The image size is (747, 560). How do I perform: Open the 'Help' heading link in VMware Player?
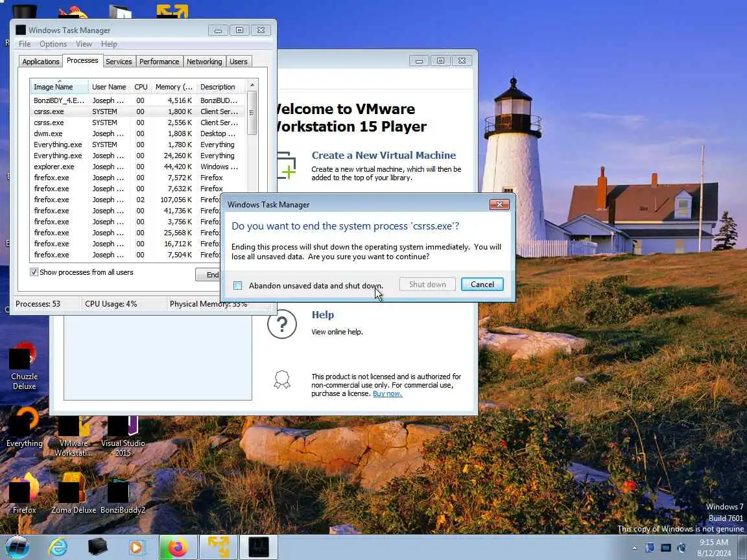pos(322,315)
